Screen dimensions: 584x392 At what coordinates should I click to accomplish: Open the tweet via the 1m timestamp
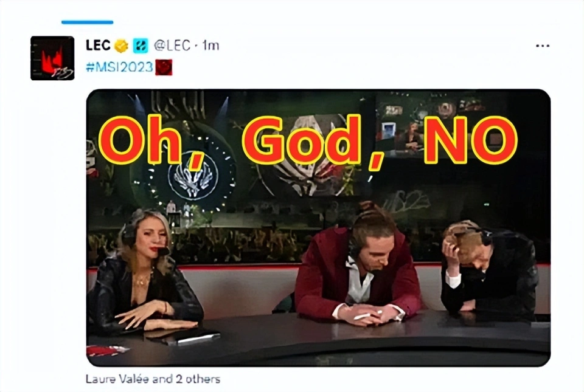tap(211, 46)
